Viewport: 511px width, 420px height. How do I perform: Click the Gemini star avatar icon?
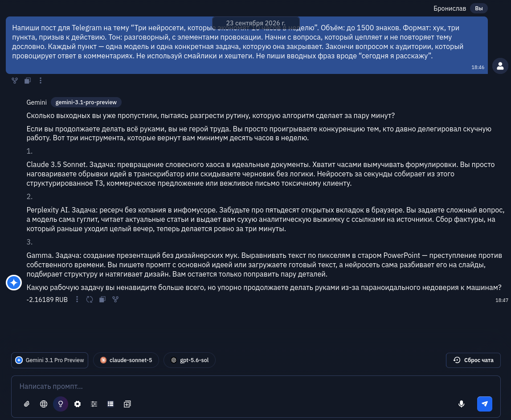14,282
